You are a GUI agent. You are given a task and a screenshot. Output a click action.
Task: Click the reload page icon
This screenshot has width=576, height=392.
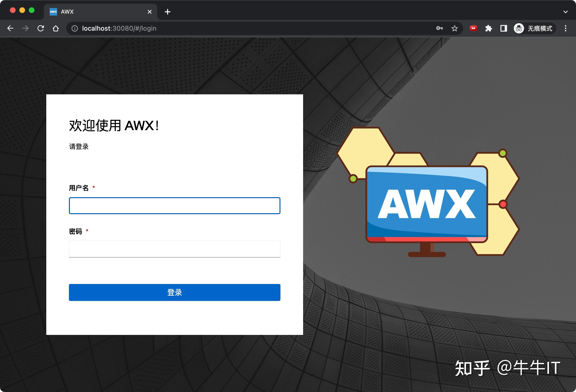(41, 28)
